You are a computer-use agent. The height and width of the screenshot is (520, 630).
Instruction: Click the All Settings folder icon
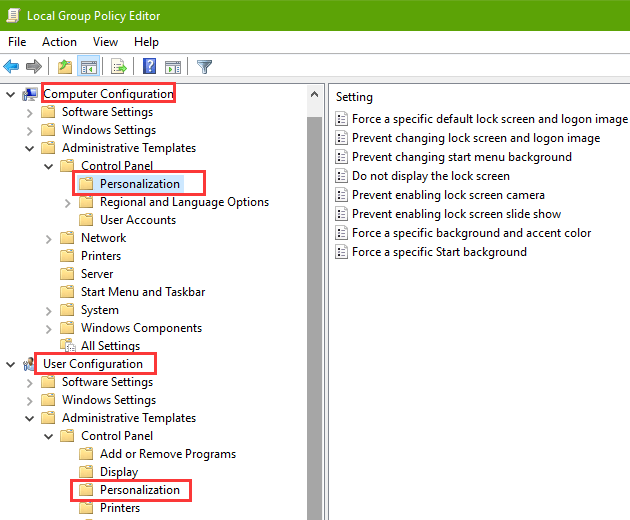coord(68,346)
